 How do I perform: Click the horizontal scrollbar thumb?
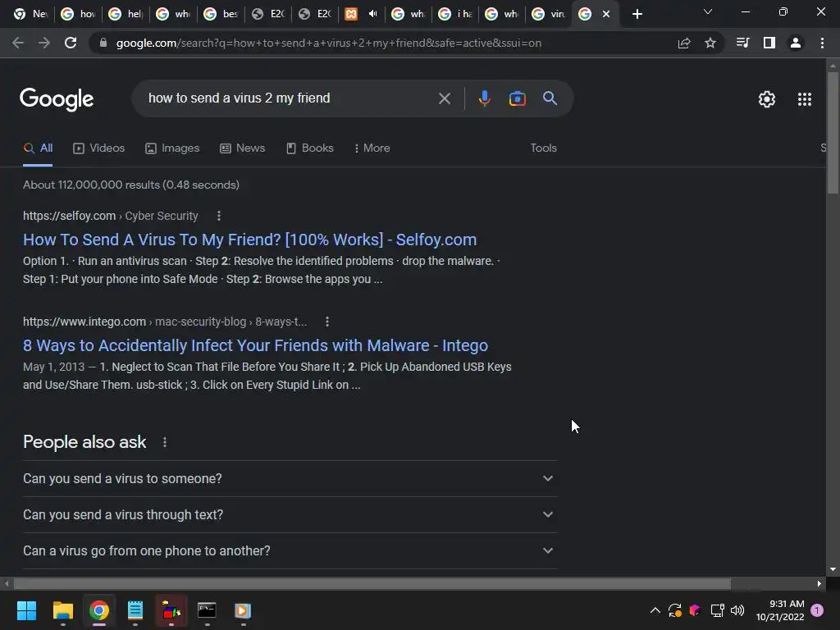(372, 583)
